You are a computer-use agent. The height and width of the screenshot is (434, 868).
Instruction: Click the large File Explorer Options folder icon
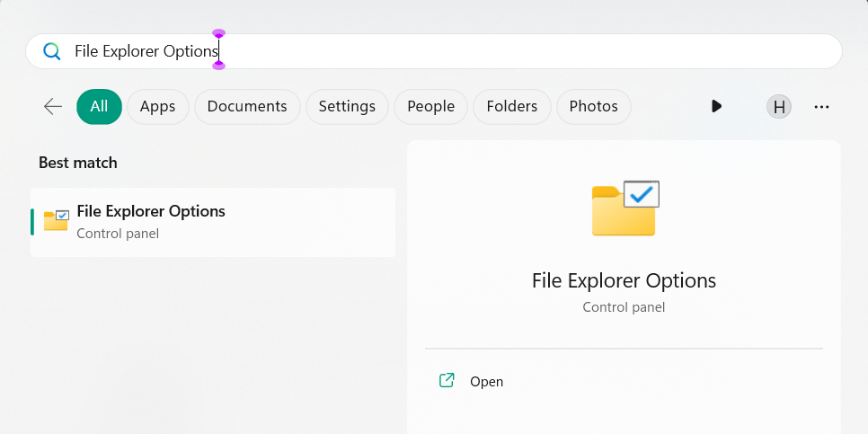click(x=625, y=208)
